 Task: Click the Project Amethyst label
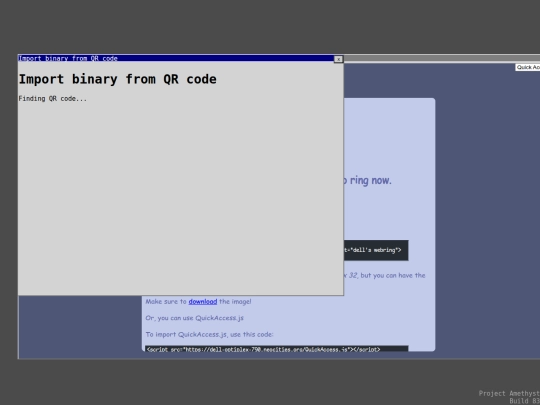[x=509, y=393]
